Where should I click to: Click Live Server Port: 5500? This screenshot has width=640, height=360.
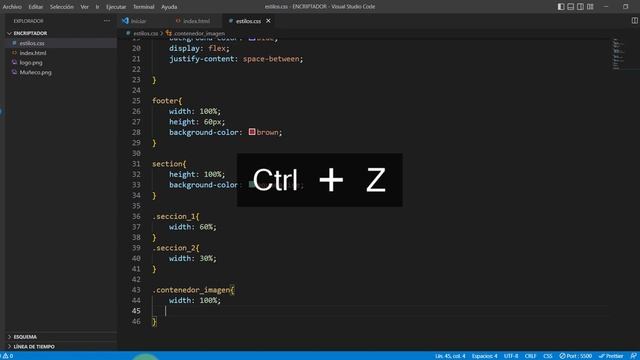point(576,356)
